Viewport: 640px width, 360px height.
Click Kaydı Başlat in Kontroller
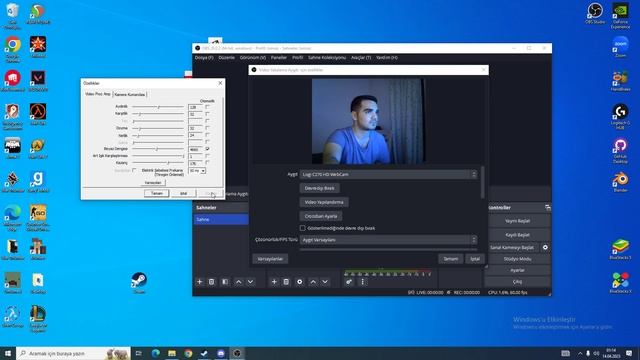point(517,235)
